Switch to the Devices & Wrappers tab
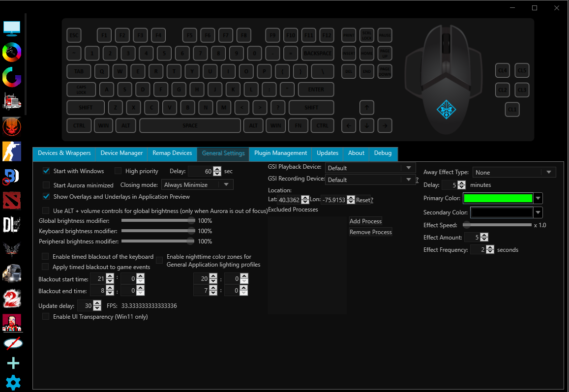This screenshot has height=392, width=569. (64, 153)
